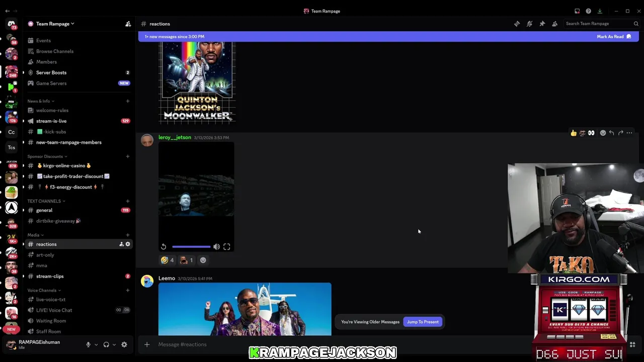Toggle headphone deafen in user panel
This screenshot has height=362, width=644.
click(106, 344)
